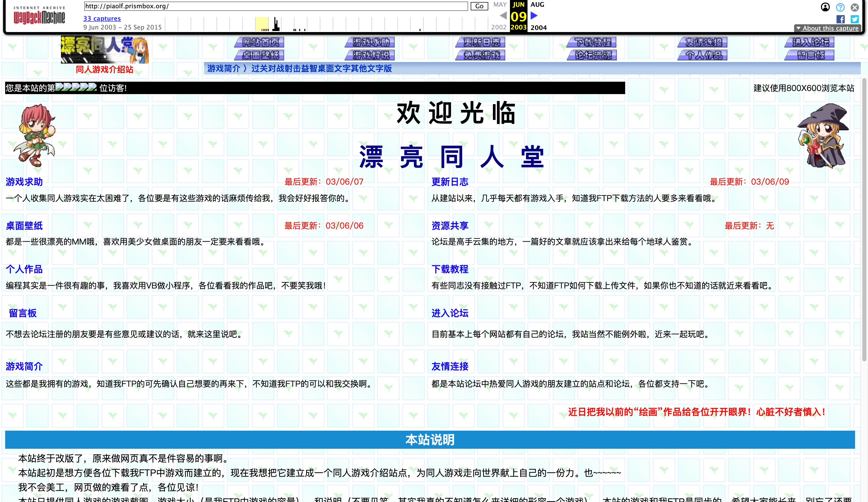
Task: Open the 下载教程 section heading link
Action: 450,269
